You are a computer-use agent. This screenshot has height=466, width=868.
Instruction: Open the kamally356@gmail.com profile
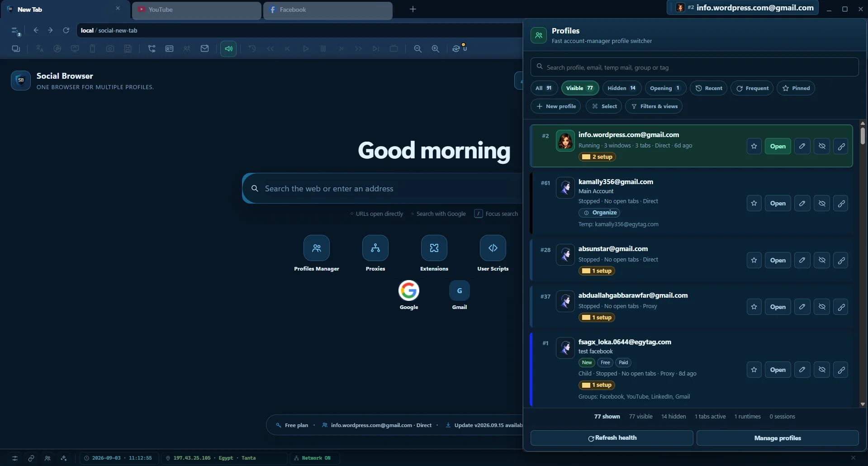(778, 203)
